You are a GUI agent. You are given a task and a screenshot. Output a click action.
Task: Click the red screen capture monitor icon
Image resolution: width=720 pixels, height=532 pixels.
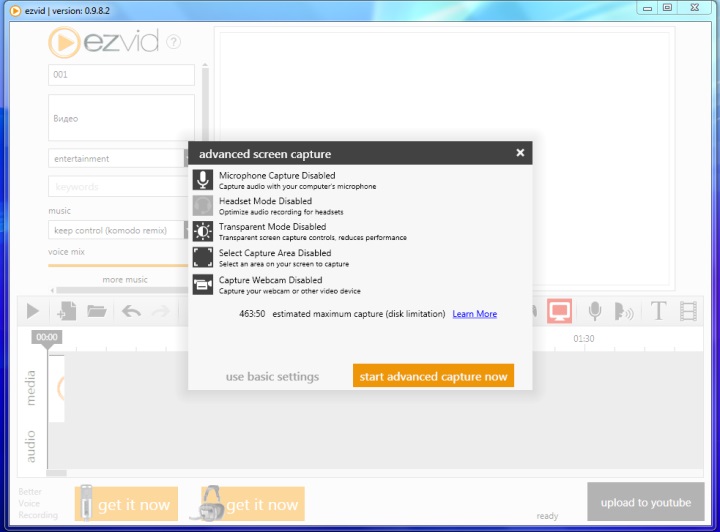tap(559, 311)
